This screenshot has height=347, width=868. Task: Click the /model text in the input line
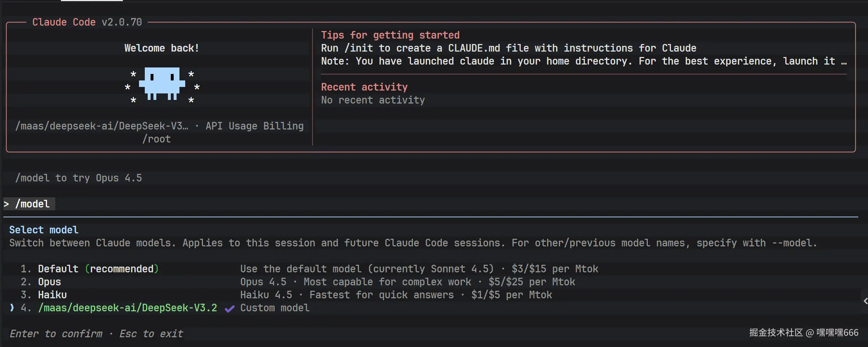[32, 204]
